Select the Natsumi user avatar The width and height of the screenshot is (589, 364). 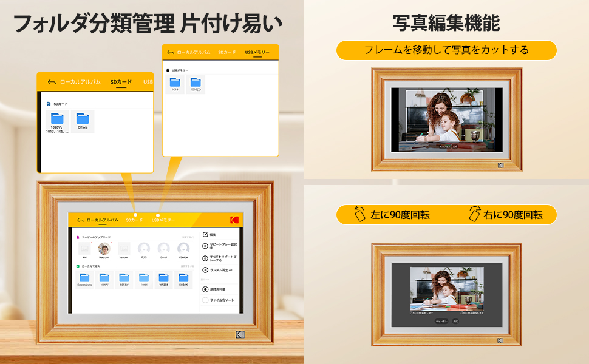(x=104, y=248)
